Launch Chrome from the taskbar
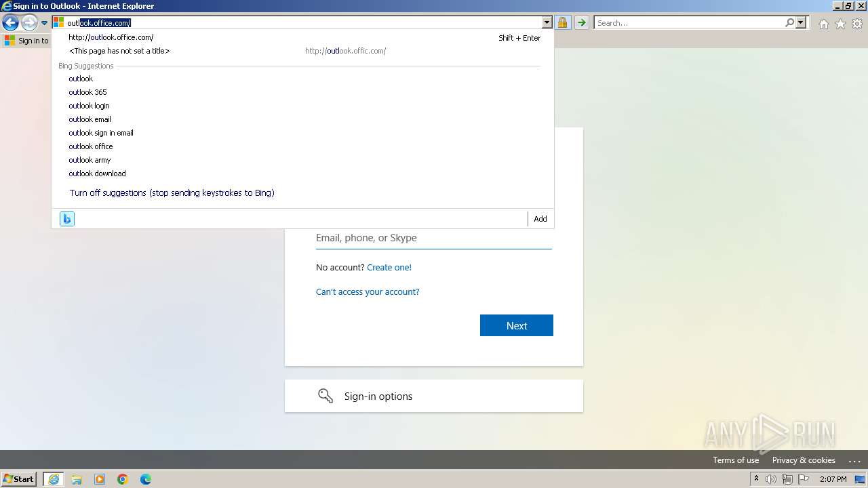Screen dimensions: 868x488 click(123, 479)
